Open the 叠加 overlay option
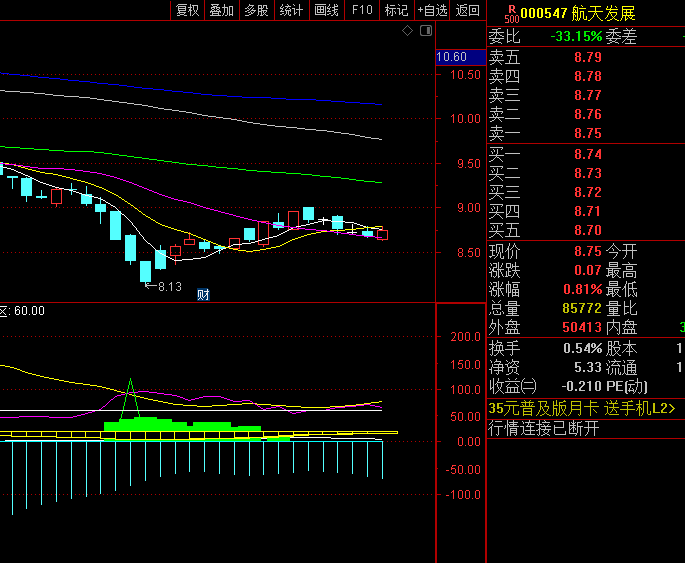685x563 pixels. point(221,10)
